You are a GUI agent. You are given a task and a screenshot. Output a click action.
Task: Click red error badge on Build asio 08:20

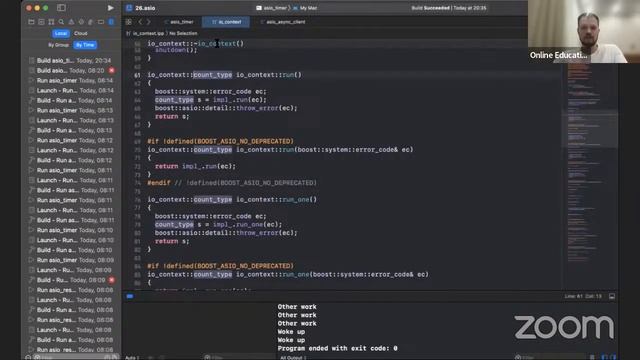coord(111,71)
